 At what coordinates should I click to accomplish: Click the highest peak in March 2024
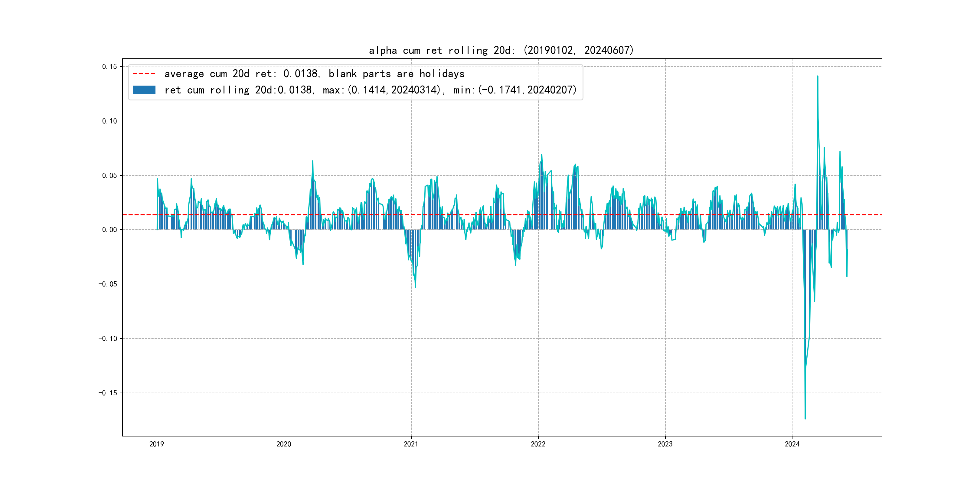click(818, 77)
